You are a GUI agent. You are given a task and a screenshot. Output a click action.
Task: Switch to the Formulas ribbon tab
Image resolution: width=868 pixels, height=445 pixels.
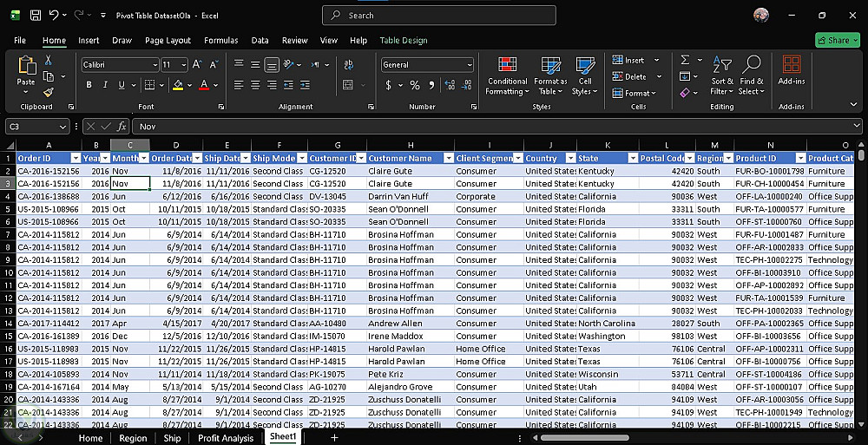(x=220, y=40)
